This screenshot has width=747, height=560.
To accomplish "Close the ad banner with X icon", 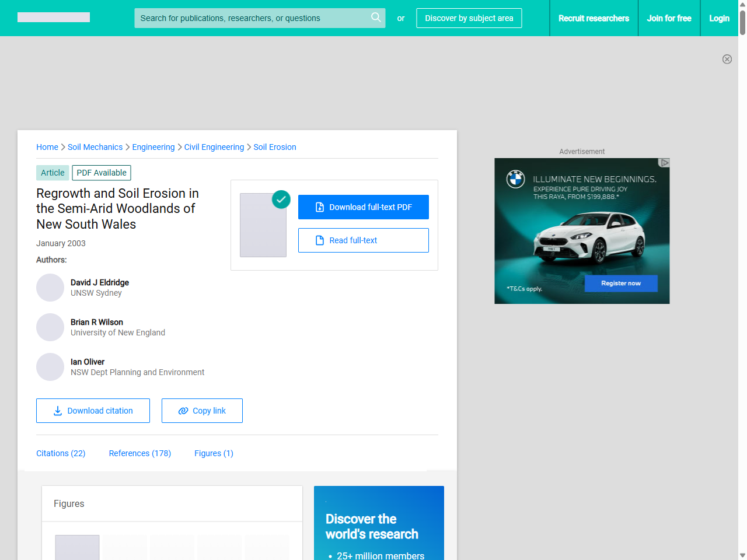I will click(x=727, y=59).
